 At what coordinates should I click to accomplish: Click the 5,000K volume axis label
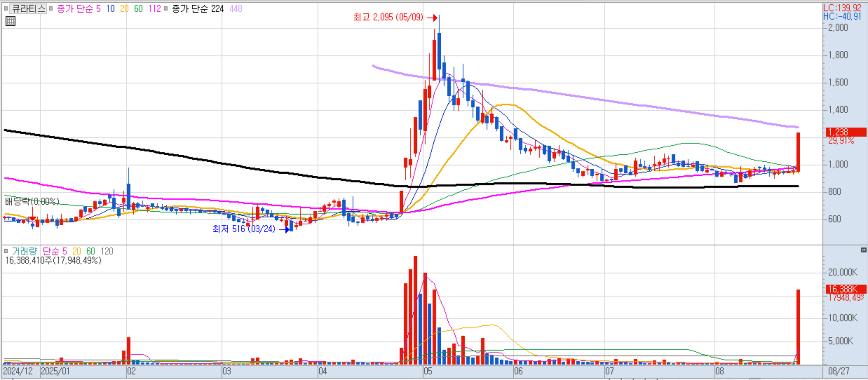click(840, 341)
